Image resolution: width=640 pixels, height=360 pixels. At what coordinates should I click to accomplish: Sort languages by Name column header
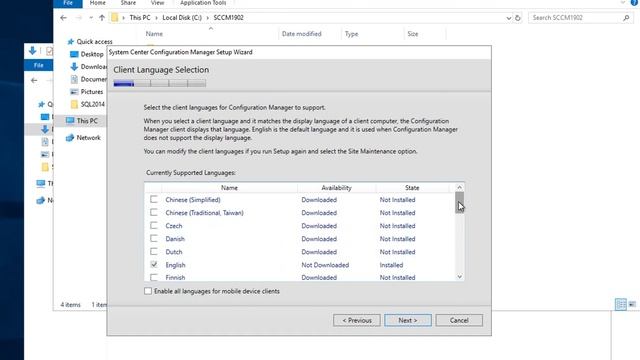pyautogui.click(x=229, y=188)
